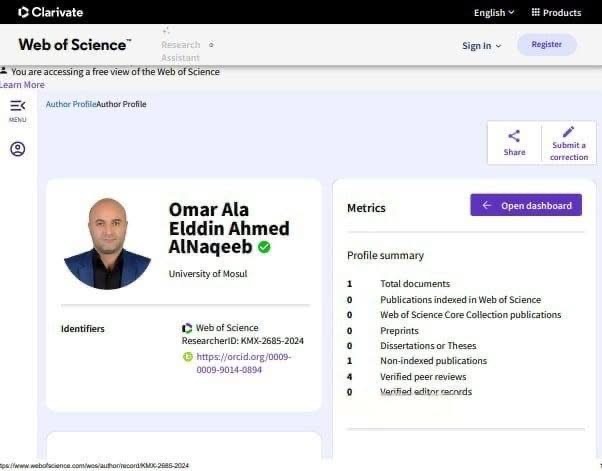Open the English language dropdown

(x=494, y=12)
